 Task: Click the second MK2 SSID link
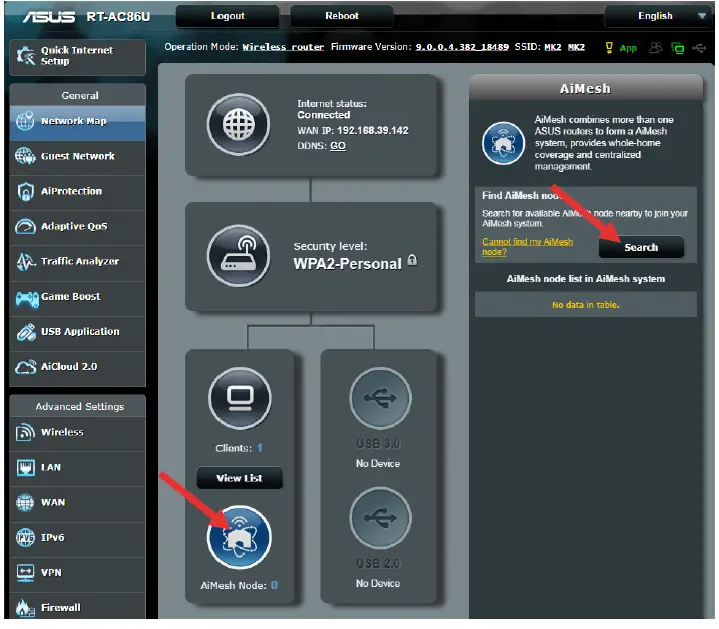tap(576, 47)
